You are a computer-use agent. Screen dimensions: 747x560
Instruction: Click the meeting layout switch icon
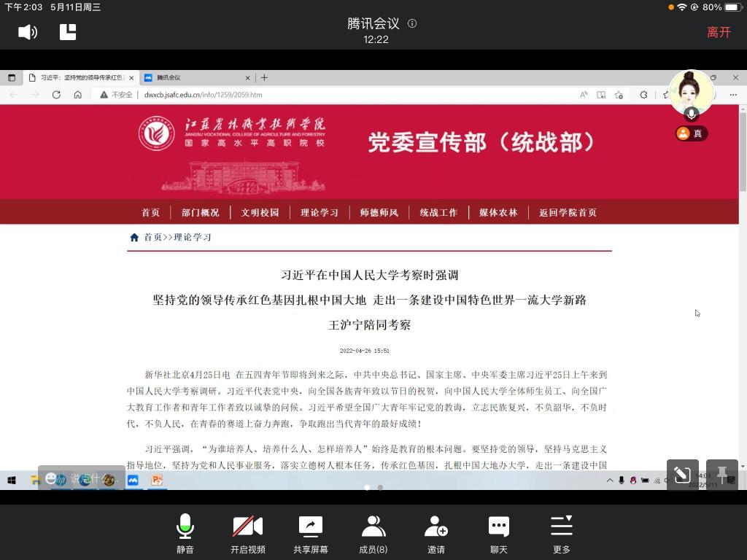pyautogui.click(x=68, y=32)
